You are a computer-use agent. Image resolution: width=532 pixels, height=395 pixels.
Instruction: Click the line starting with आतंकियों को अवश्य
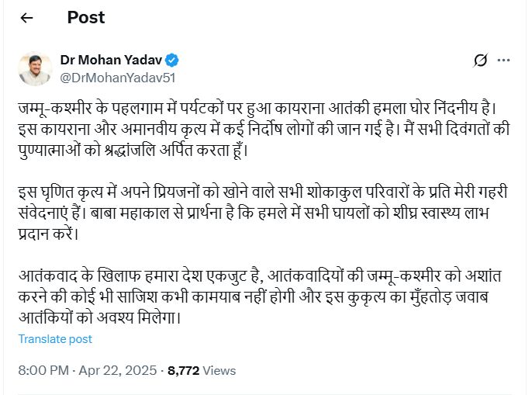click(132, 318)
